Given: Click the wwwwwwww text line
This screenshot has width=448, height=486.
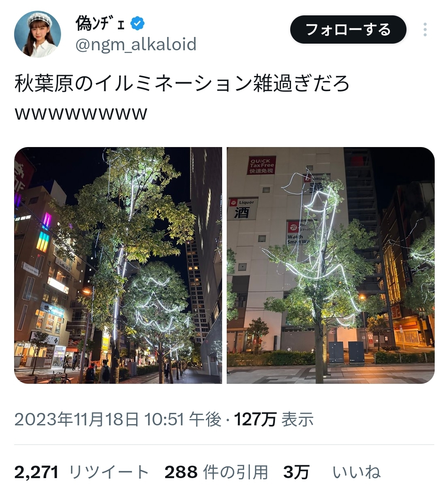Looking at the screenshot, I should (81, 113).
